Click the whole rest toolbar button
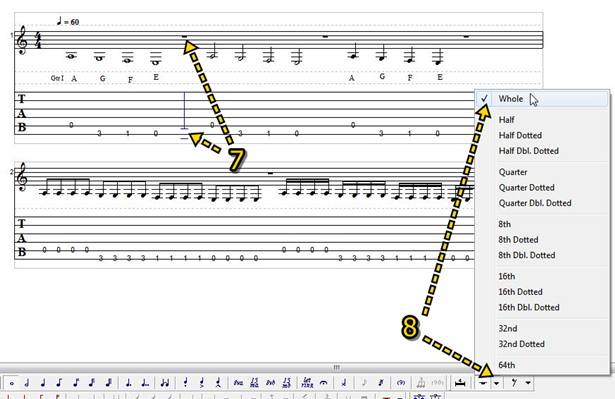The height and width of the screenshot is (399, 615). (x=483, y=383)
